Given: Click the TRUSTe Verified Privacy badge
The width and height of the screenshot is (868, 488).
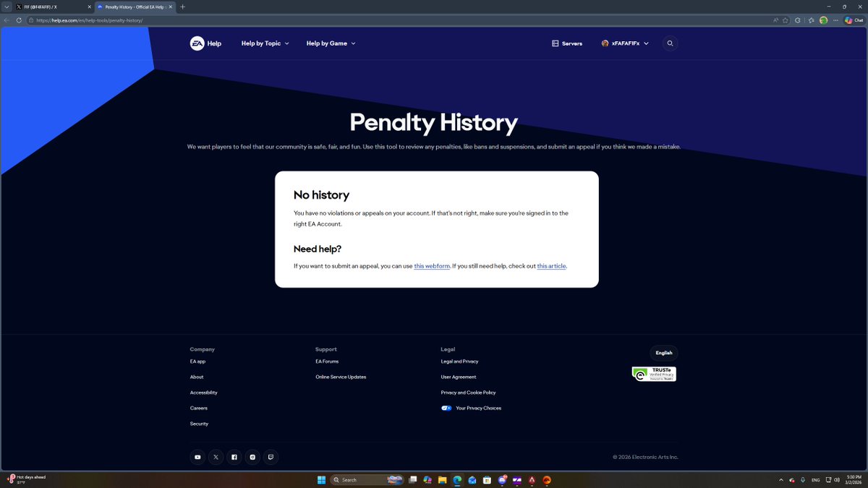Looking at the screenshot, I should (x=654, y=374).
